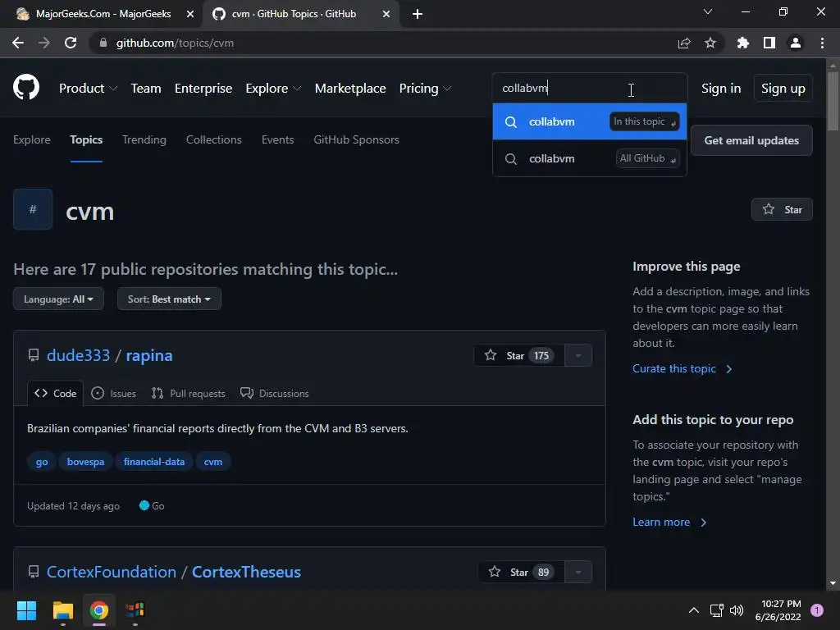This screenshot has width=840, height=630.
Task: Open network status tray icon
Action: tap(716, 610)
